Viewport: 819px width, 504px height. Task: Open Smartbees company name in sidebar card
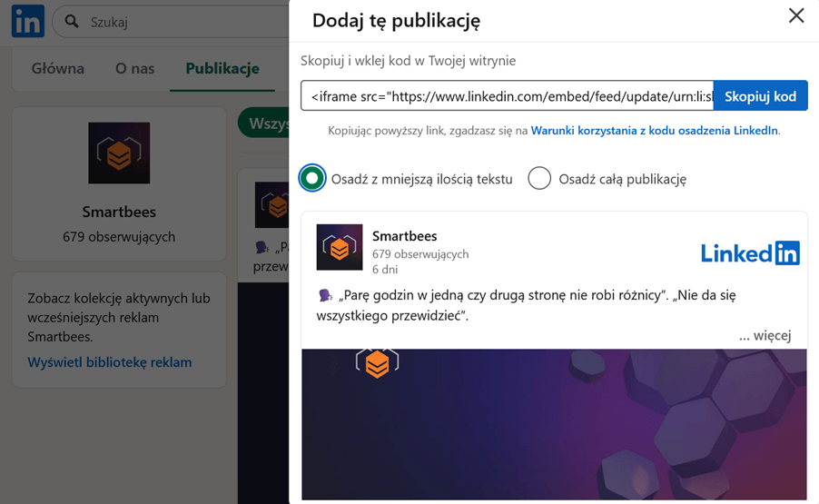pos(119,212)
